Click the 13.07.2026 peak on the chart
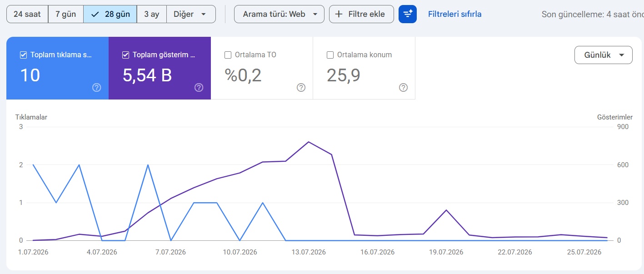This screenshot has height=274, width=644. tap(309, 142)
